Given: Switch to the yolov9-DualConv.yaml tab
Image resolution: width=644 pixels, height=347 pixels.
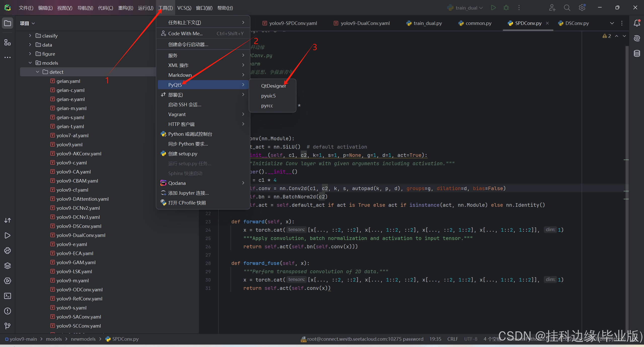Looking at the screenshot, I should [x=362, y=23].
